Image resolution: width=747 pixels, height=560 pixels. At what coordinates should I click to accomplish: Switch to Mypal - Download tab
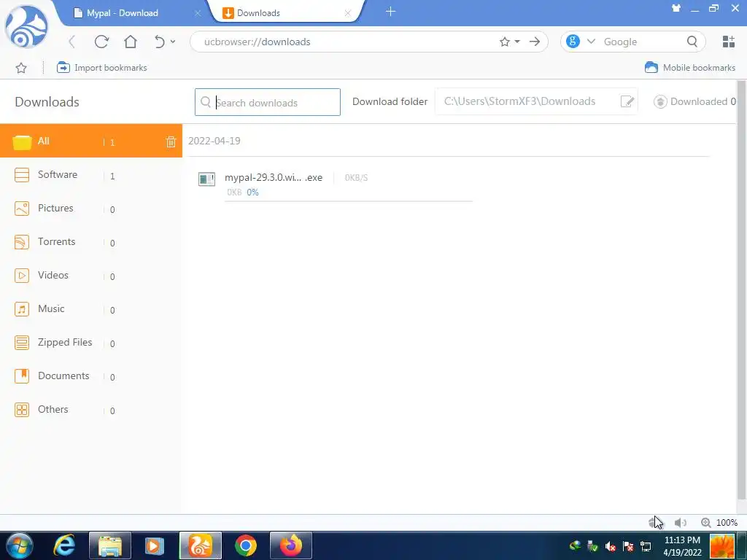pos(123,13)
